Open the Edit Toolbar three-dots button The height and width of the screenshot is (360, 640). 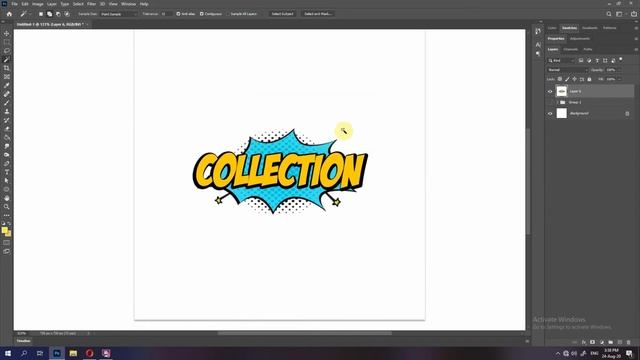(7, 215)
